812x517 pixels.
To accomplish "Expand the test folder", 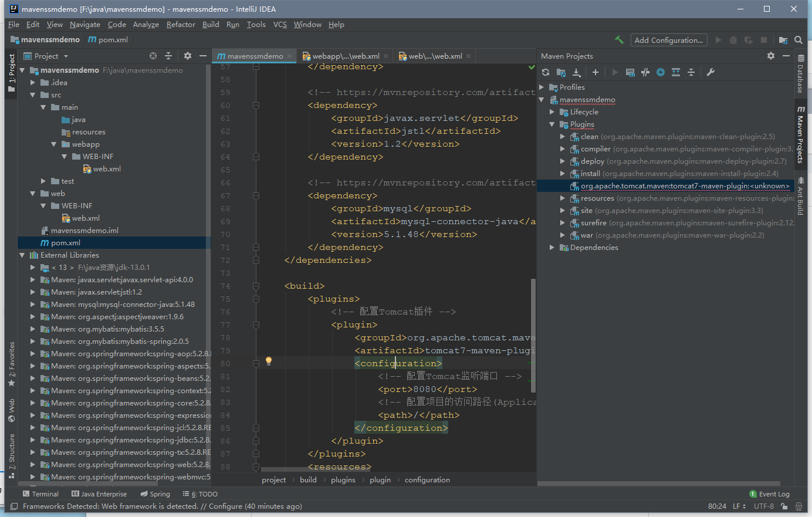I will click(43, 181).
